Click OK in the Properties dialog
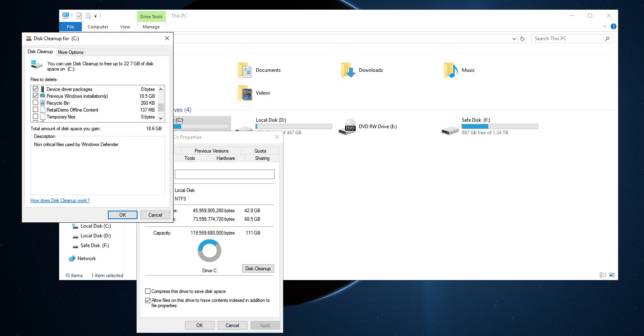The width and height of the screenshot is (644, 336). 200,325
